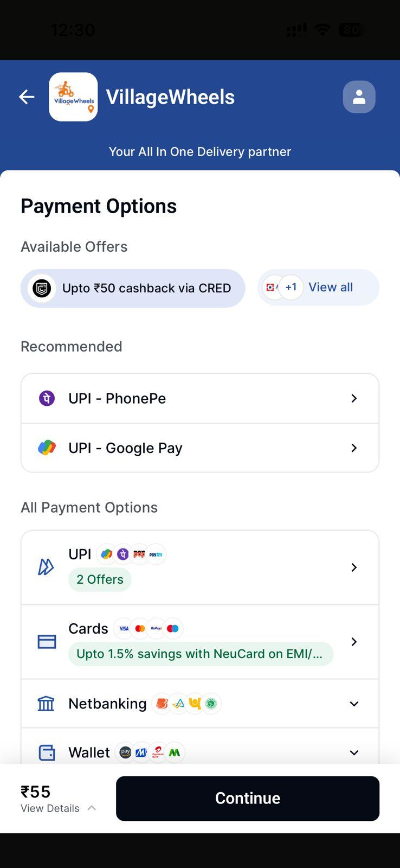
Task: Select the Google Pay icon under Recommended
Action: pyautogui.click(x=47, y=448)
